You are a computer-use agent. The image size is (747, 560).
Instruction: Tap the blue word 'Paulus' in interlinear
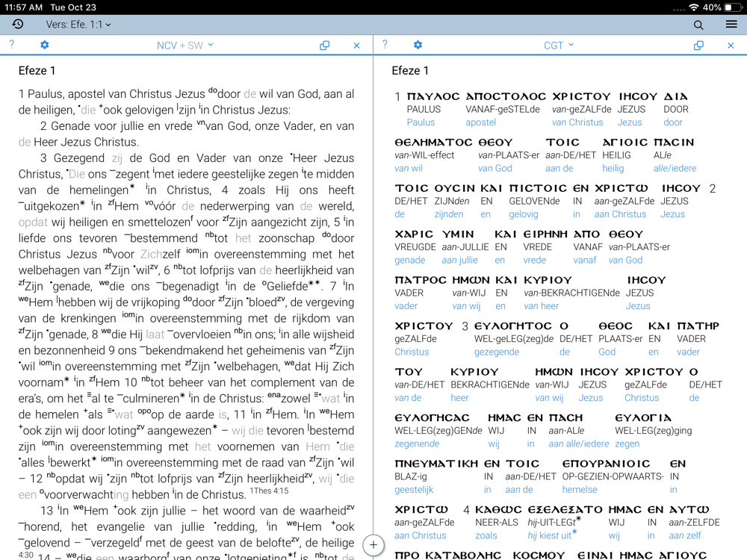click(421, 122)
